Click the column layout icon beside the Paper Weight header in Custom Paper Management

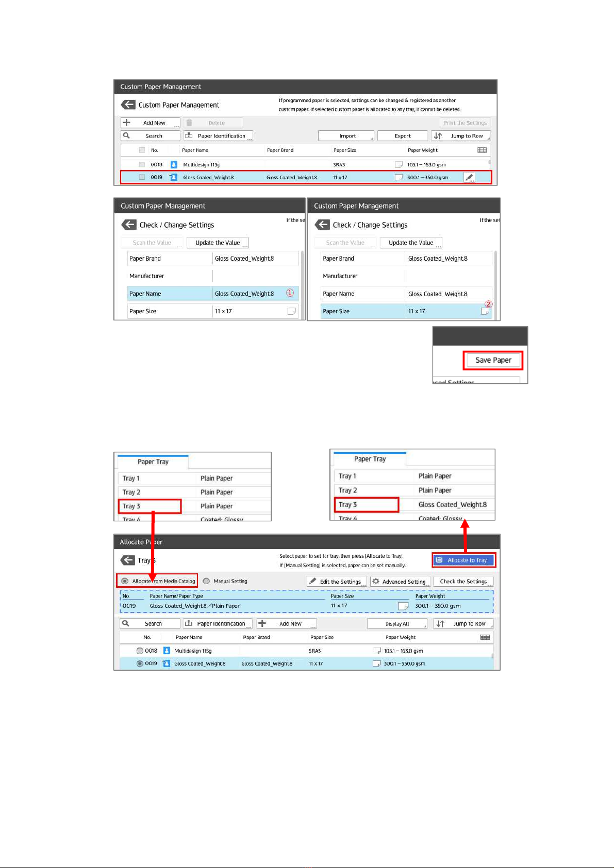pos(482,150)
